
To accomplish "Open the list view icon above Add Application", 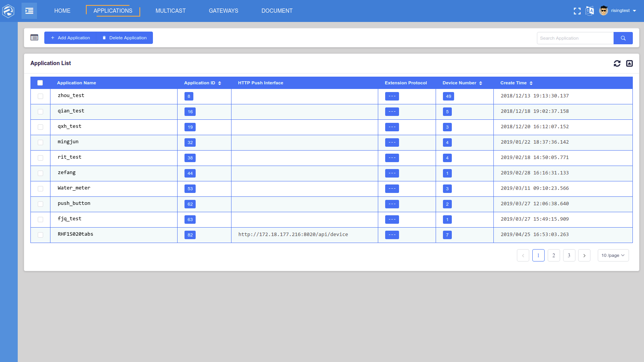I will click(x=34, y=37).
